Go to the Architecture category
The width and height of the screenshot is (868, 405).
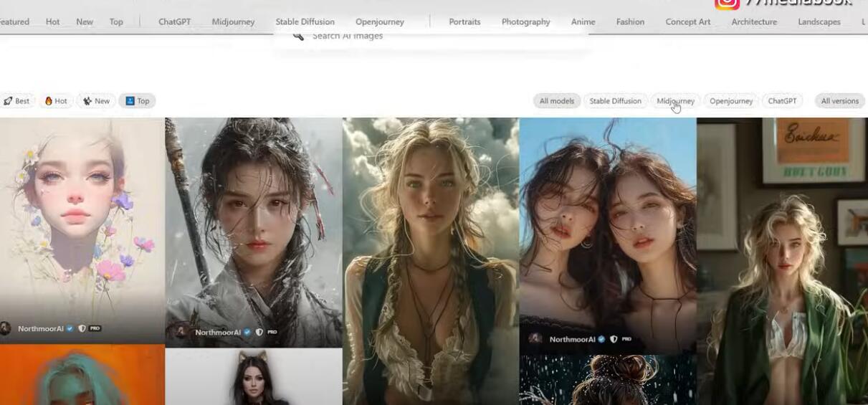754,22
